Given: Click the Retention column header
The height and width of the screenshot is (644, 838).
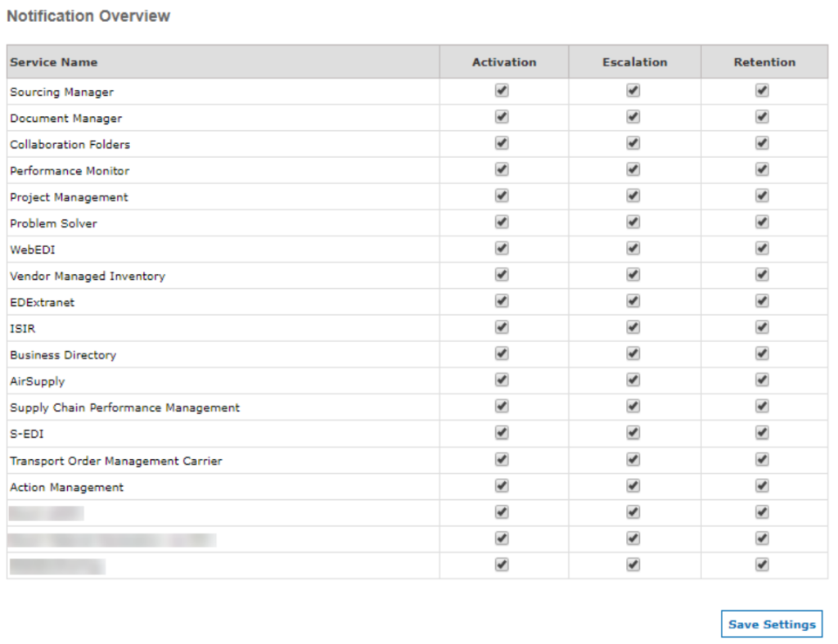Looking at the screenshot, I should (764, 62).
